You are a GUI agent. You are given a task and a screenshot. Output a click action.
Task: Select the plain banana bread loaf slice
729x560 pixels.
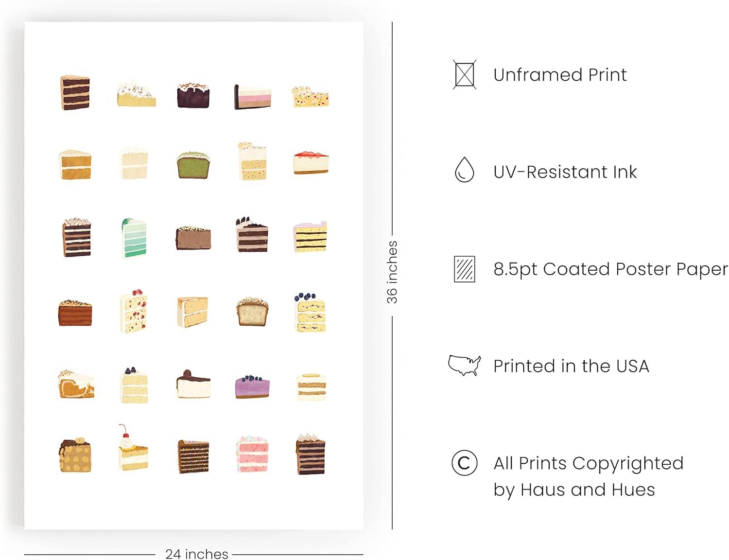coord(252,312)
